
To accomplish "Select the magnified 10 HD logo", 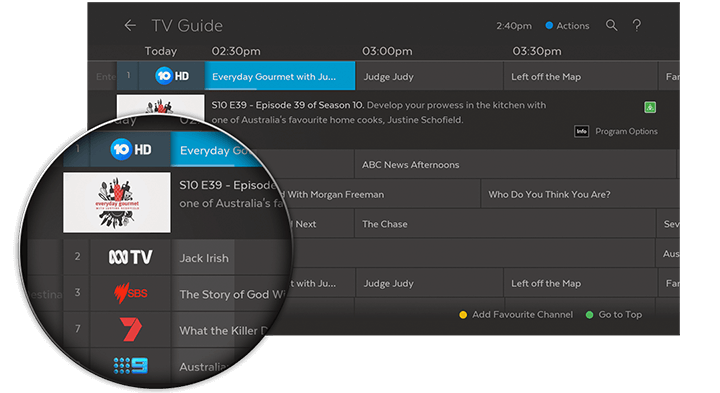I will coord(131,149).
